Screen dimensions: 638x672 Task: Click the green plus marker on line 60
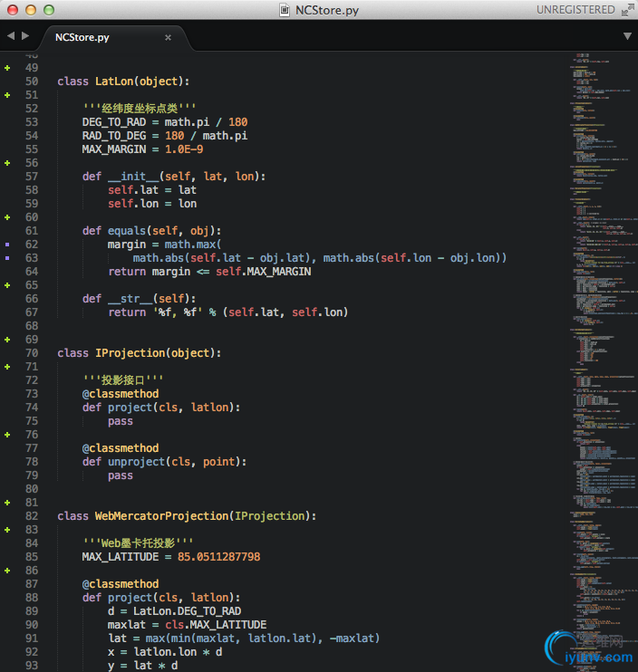(x=7, y=217)
